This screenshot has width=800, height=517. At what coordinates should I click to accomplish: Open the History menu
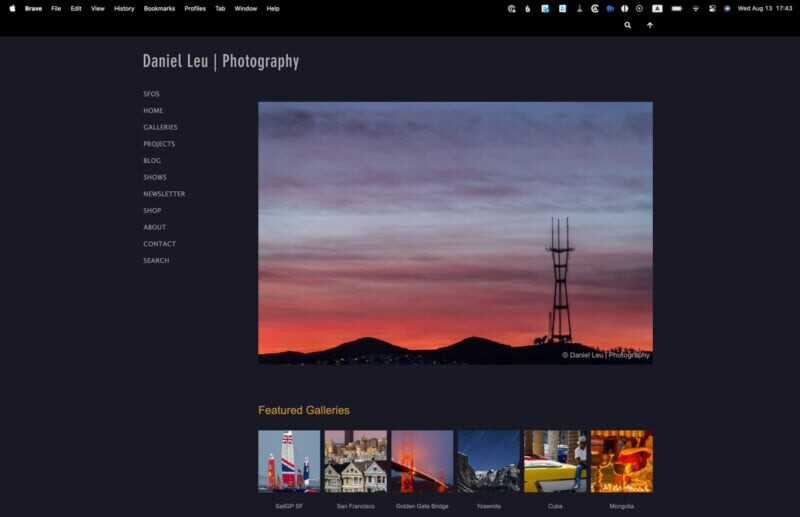click(124, 8)
